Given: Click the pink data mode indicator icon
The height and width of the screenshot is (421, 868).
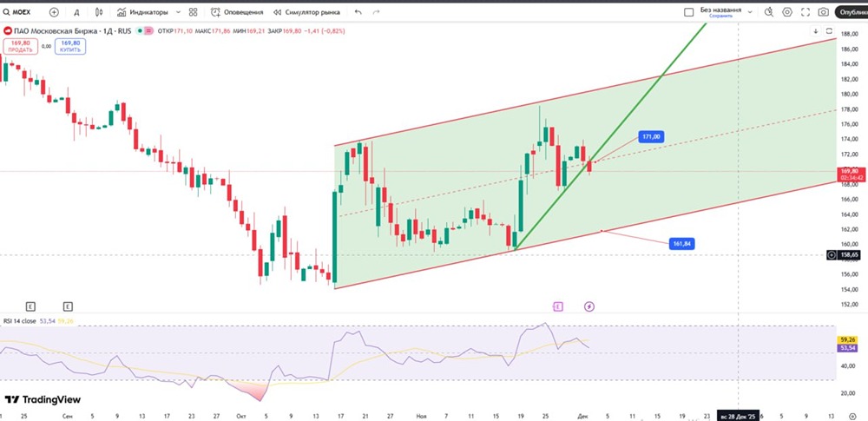Looking at the screenshot, I should (x=148, y=31).
